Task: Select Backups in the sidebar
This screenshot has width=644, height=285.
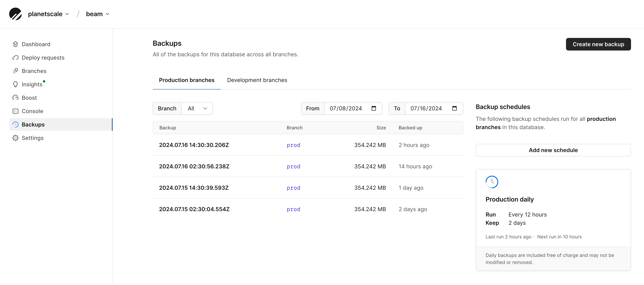Action: pos(33,124)
